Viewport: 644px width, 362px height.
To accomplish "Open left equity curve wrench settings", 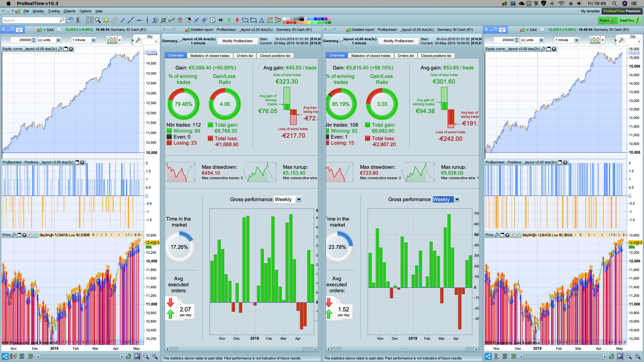I will (60, 49).
